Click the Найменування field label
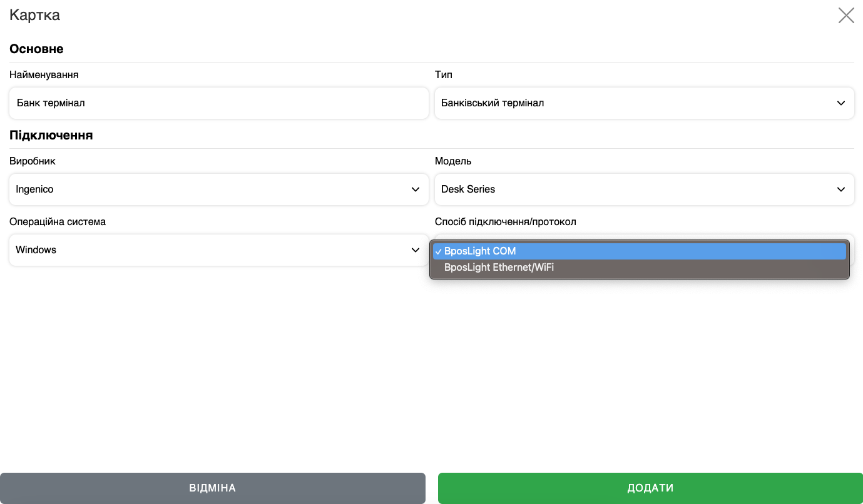Screen dimensions: 863x504 (44, 75)
